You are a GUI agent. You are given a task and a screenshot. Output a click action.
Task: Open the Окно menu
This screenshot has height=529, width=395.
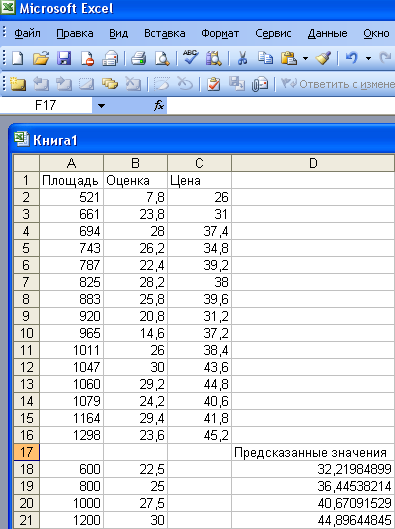point(376,33)
